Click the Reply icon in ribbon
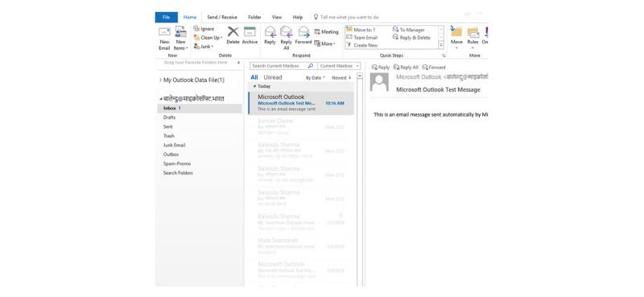The height and width of the screenshot is (297, 644). [270, 35]
